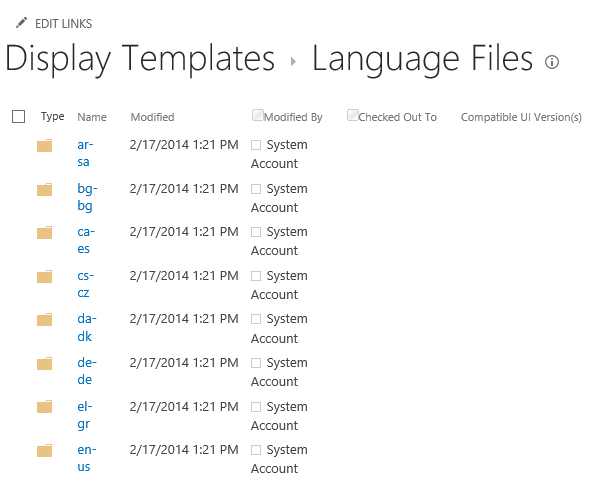Sort by the Name column header

(x=92, y=117)
